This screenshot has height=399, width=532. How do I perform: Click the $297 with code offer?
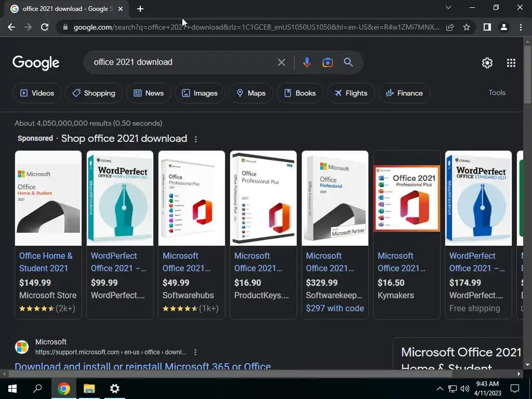pyautogui.click(x=335, y=308)
